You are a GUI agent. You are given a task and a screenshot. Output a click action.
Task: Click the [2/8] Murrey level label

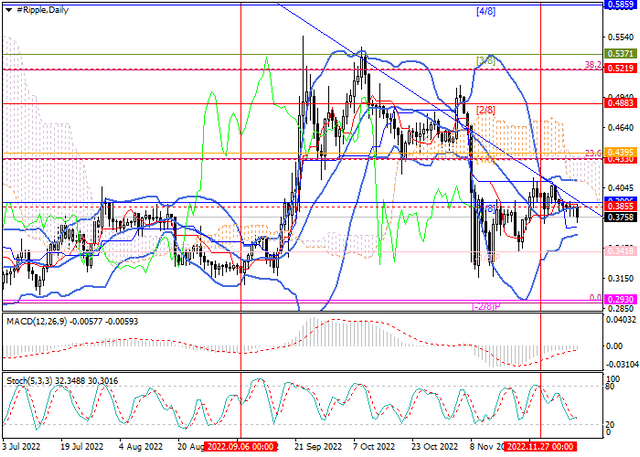pyautogui.click(x=486, y=110)
